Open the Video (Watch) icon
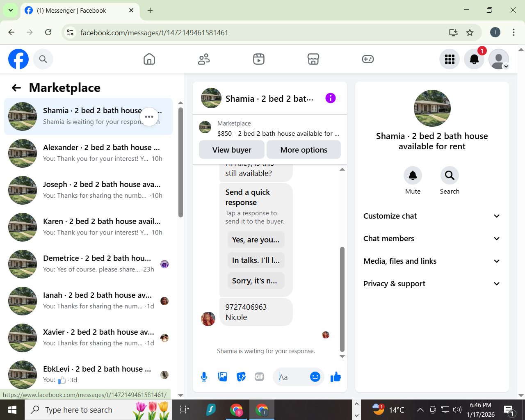This screenshot has width=525, height=420. 259,59
